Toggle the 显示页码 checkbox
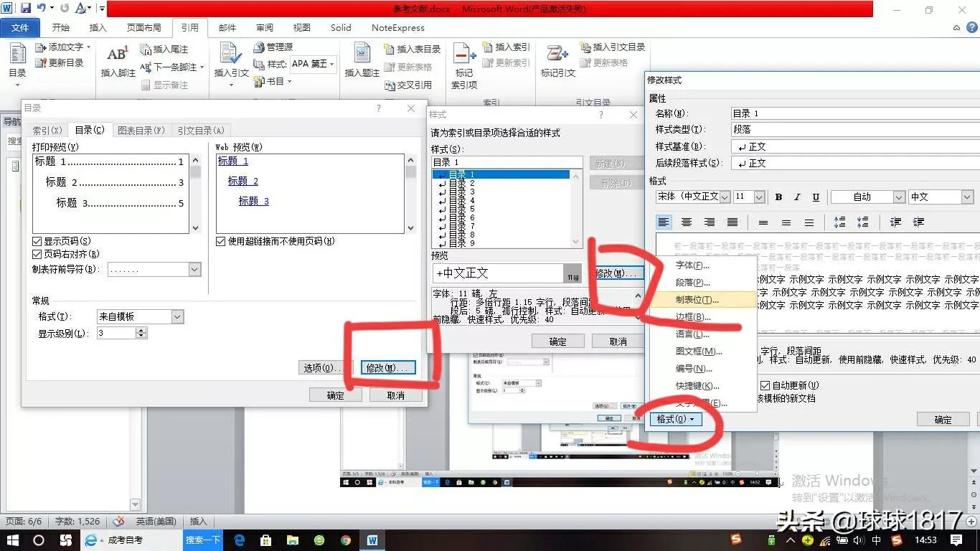This screenshot has width=980, height=551. pos(37,242)
